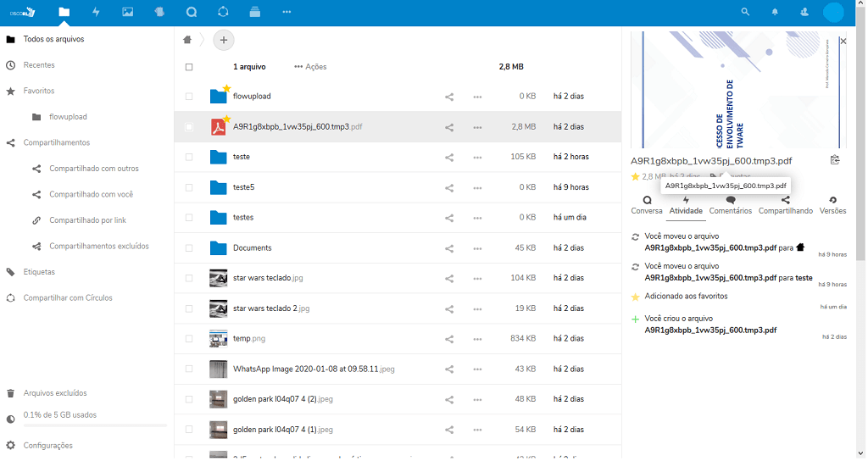Open Arquivos excluídos in the sidebar

pos(55,393)
